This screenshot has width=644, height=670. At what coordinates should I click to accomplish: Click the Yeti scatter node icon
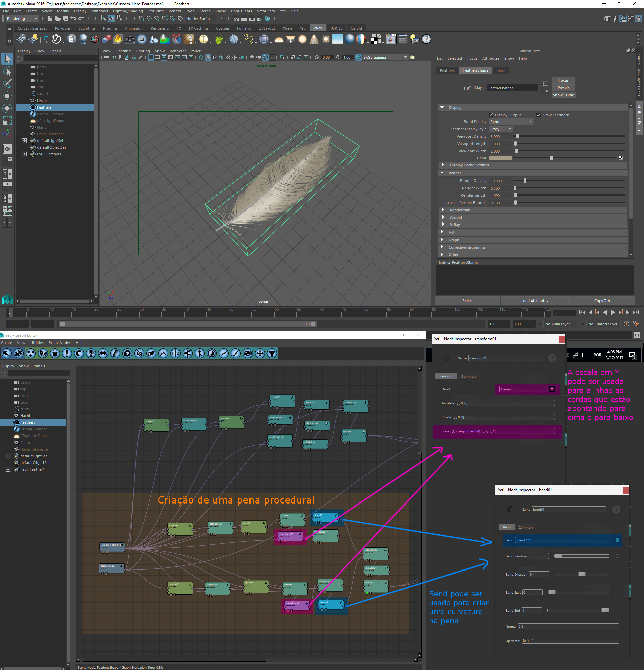[31, 353]
